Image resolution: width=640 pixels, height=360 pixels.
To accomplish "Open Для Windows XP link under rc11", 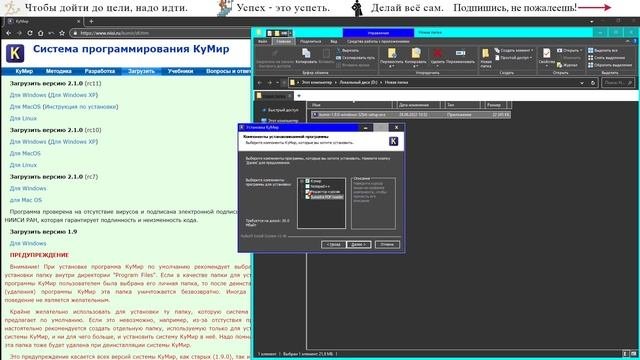I will point(74,95).
